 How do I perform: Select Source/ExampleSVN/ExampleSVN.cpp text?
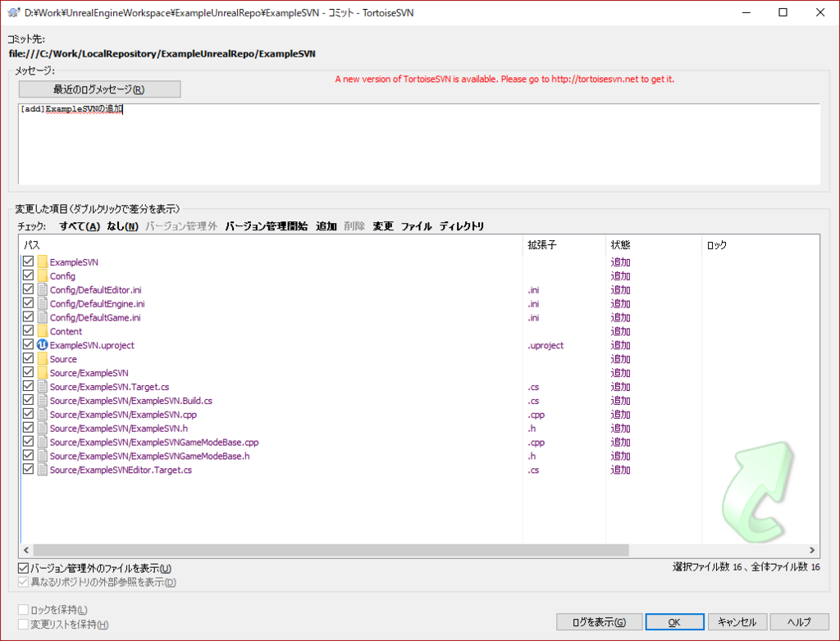(123, 415)
